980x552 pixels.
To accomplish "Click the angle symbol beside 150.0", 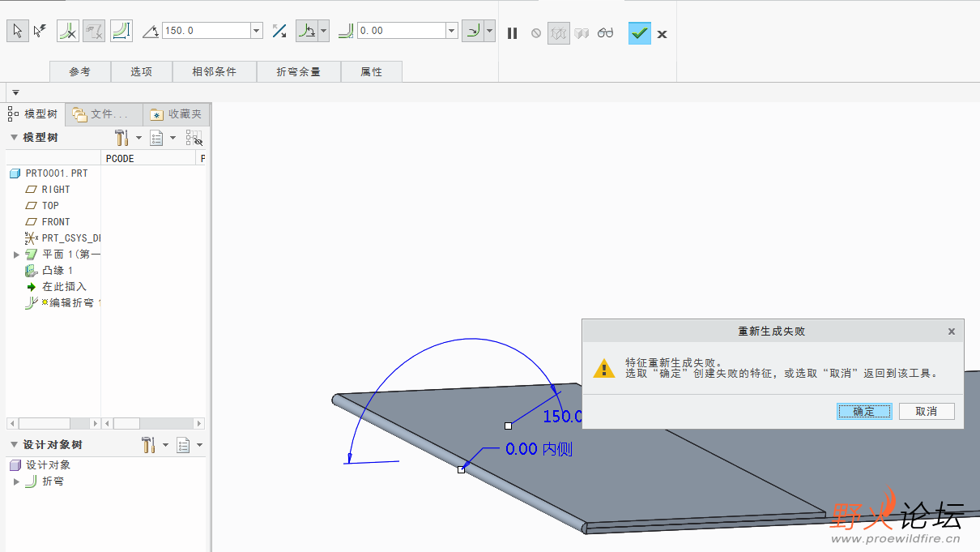I will coord(151,32).
